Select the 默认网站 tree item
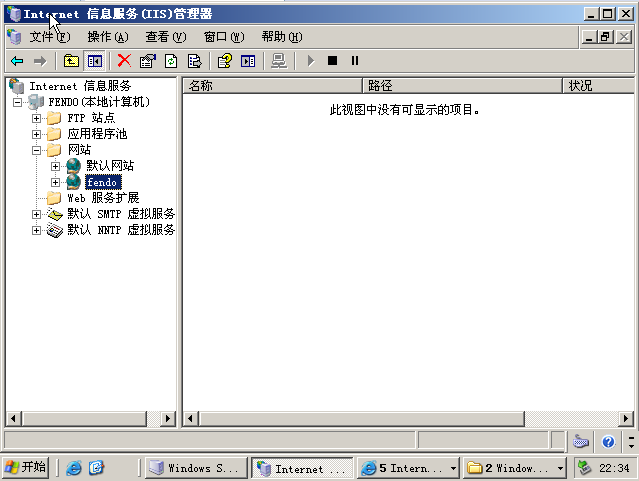The height and width of the screenshot is (481, 639). (x=110, y=166)
